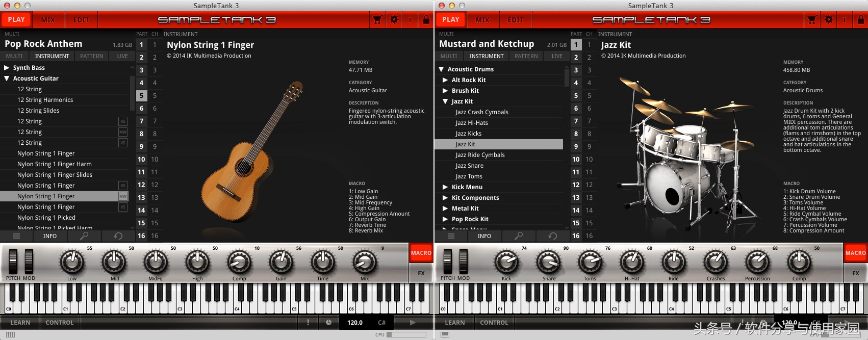Click the play arrow in left window transport
The height and width of the screenshot is (340, 868).
[x=413, y=323]
